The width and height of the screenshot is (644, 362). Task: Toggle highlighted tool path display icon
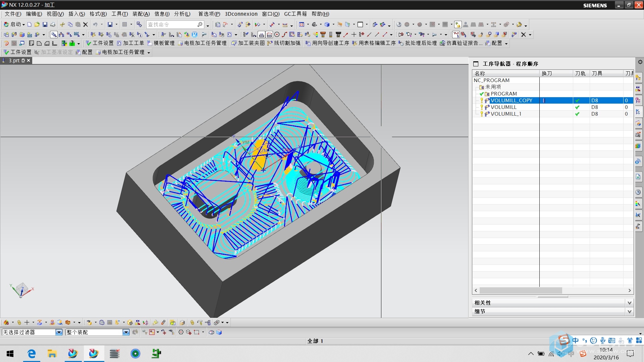point(456,35)
